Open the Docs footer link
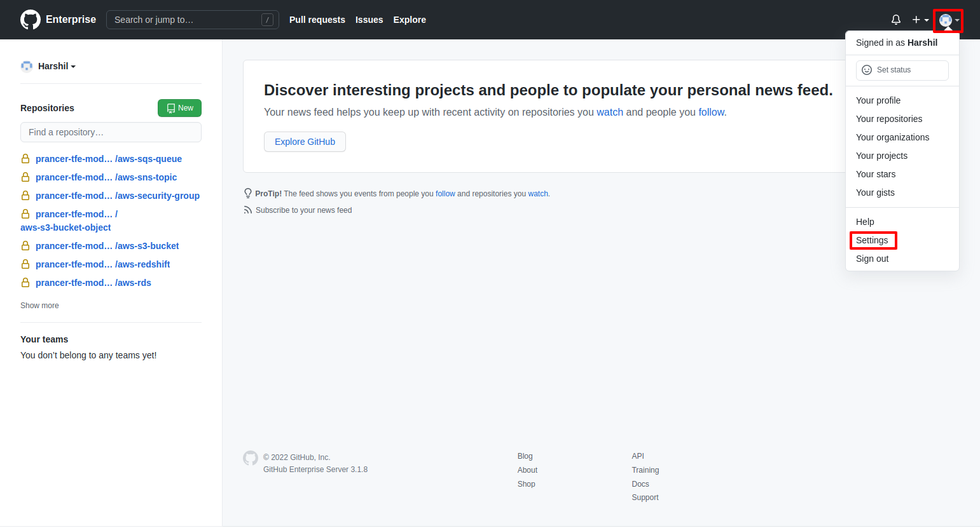 [x=640, y=484]
